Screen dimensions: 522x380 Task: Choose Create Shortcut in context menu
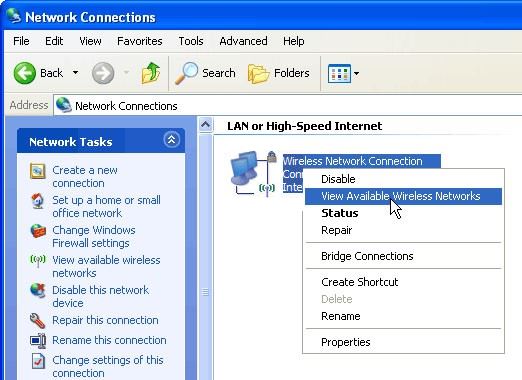point(403,282)
